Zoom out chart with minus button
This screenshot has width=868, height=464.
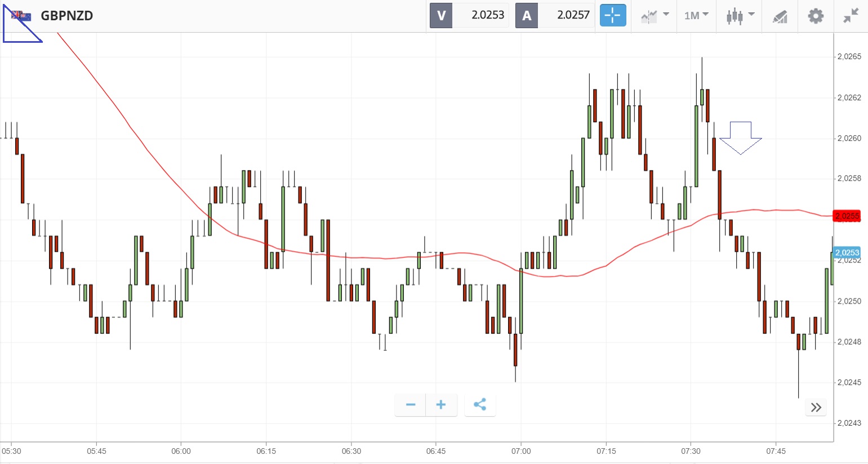click(x=411, y=405)
